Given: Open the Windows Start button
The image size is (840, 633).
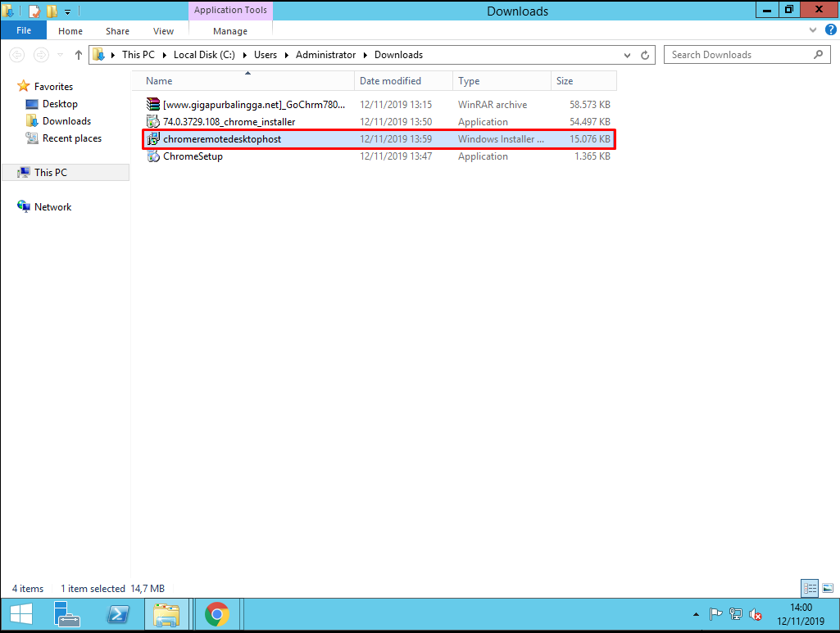Looking at the screenshot, I should coord(21,614).
